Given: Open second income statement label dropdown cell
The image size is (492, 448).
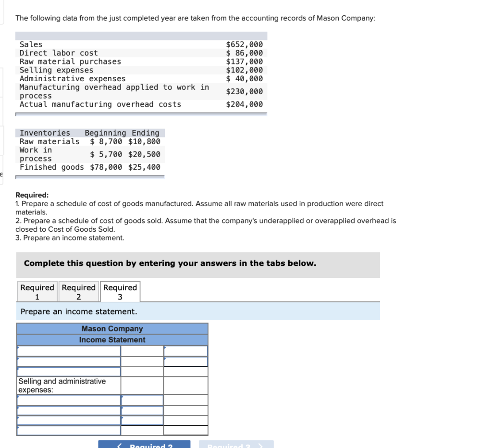Looking at the screenshot, I should click(x=69, y=361).
